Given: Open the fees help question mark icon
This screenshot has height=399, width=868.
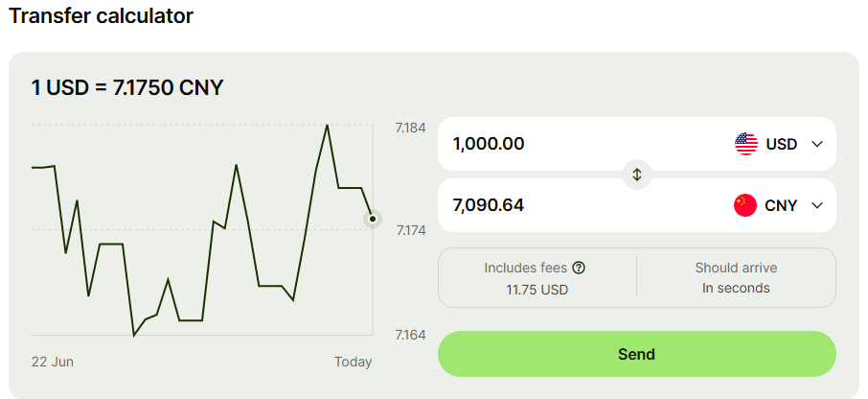Looking at the screenshot, I should coord(579,269).
